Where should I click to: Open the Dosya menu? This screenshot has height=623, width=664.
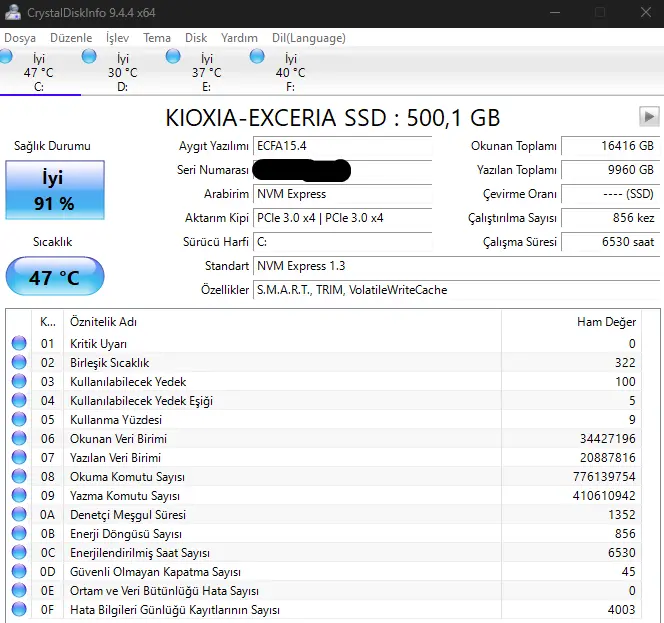20,38
